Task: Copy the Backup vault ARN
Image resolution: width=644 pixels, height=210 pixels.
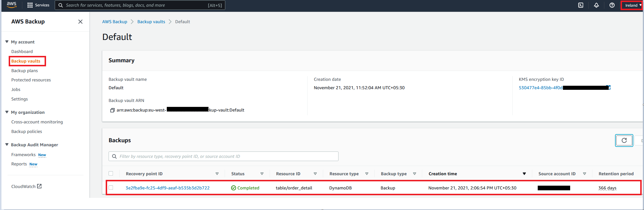Action: [112, 110]
